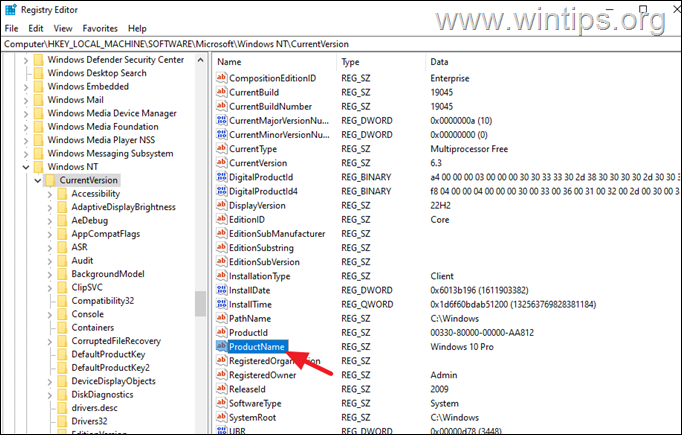
Task: Collapse the CurrentVersion key
Action: pyautogui.click(x=38, y=181)
